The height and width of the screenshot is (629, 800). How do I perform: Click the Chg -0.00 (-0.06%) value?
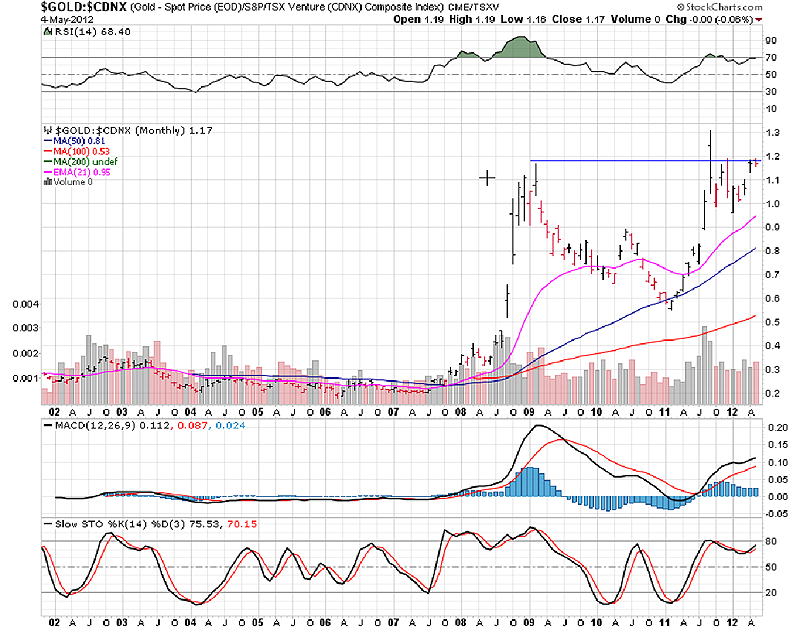pyautogui.click(x=710, y=19)
